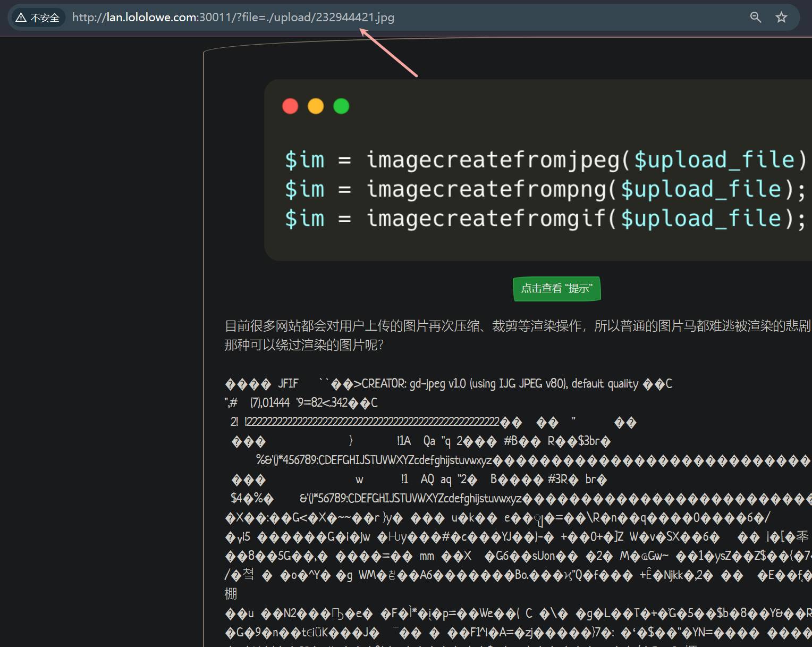Open the 不安全 security warning badge
The width and height of the screenshot is (812, 647).
point(37,17)
